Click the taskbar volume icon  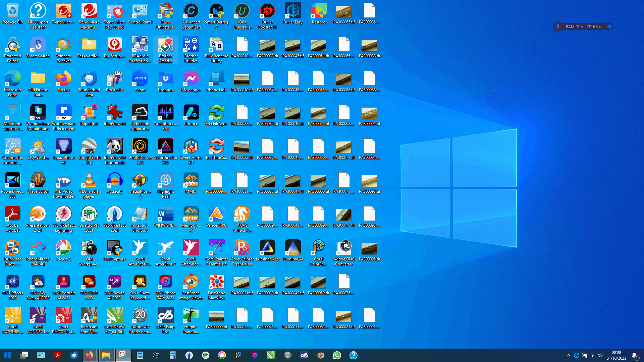600,355
